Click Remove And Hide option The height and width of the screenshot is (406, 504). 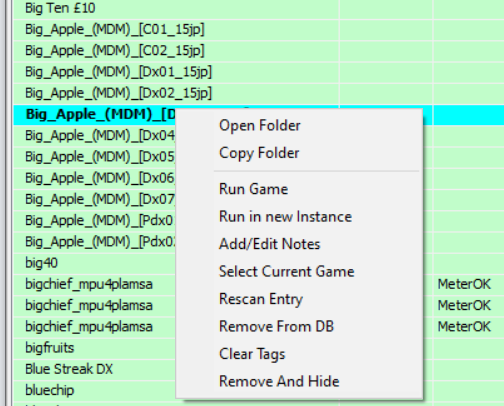279,381
